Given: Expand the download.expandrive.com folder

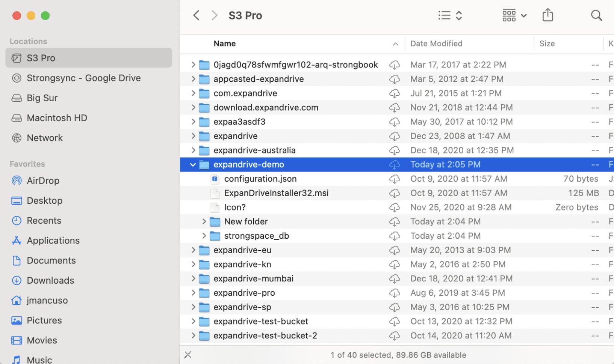Looking at the screenshot, I should [193, 107].
